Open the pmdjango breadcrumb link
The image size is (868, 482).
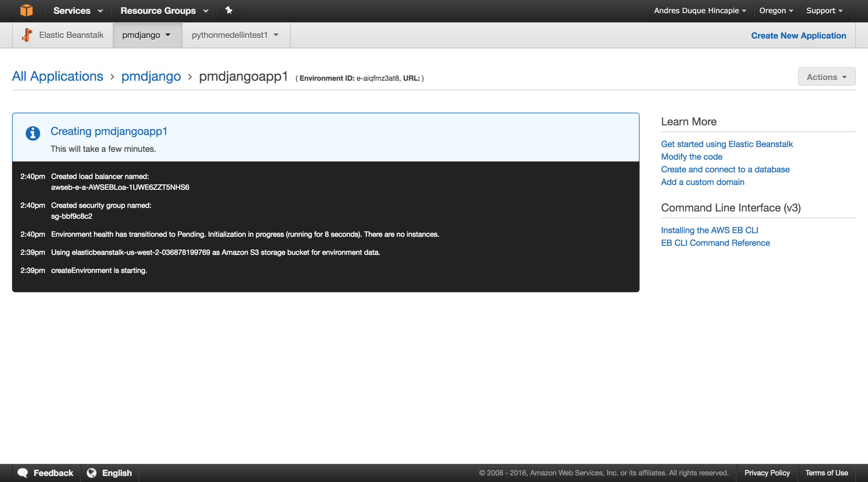tap(151, 76)
